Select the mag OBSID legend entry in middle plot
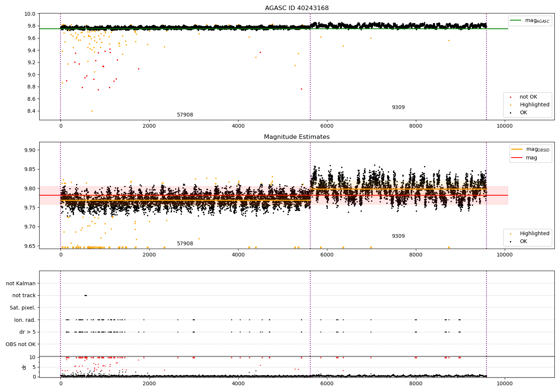This screenshot has width=560, height=392. [531, 149]
